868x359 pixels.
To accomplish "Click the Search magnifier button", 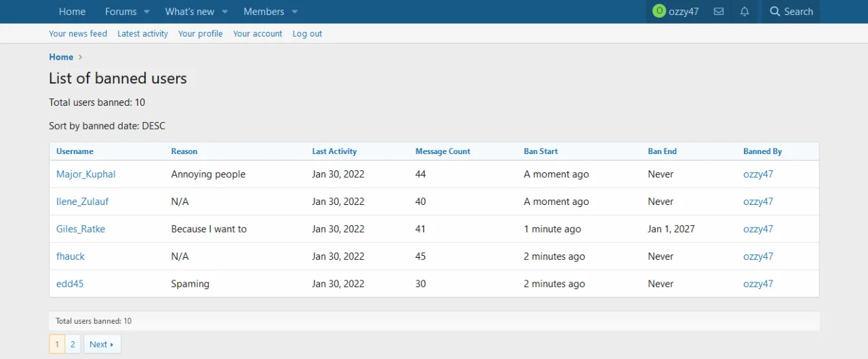I will click(x=791, y=12).
